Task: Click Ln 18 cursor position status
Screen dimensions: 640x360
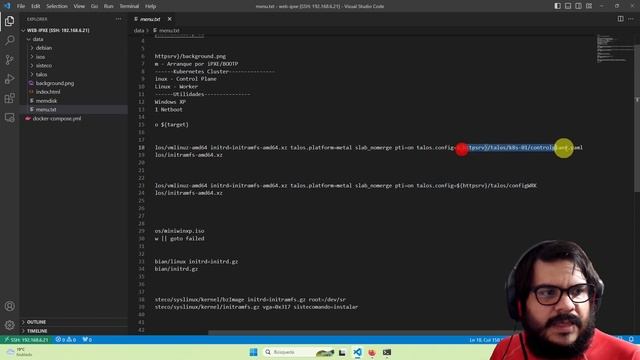Action: tap(485, 340)
